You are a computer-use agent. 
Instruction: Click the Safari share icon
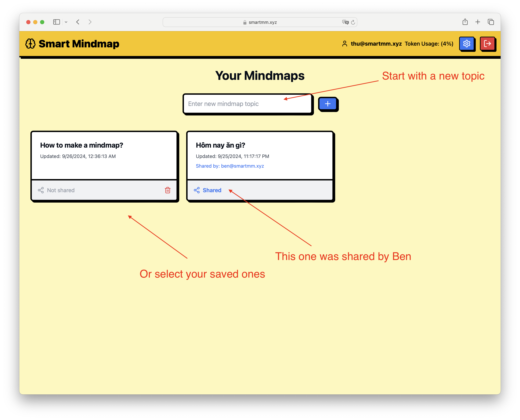[x=465, y=22]
